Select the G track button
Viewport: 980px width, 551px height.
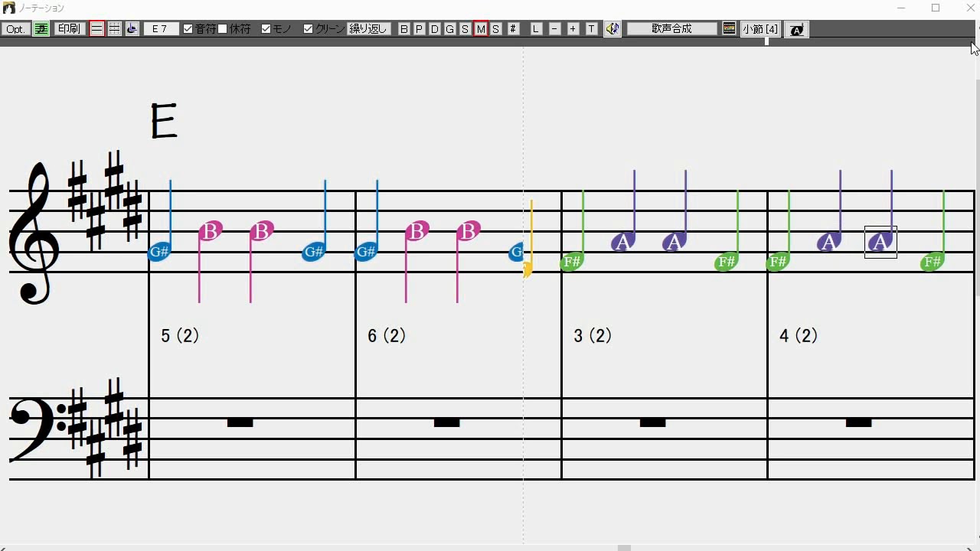[x=450, y=29]
